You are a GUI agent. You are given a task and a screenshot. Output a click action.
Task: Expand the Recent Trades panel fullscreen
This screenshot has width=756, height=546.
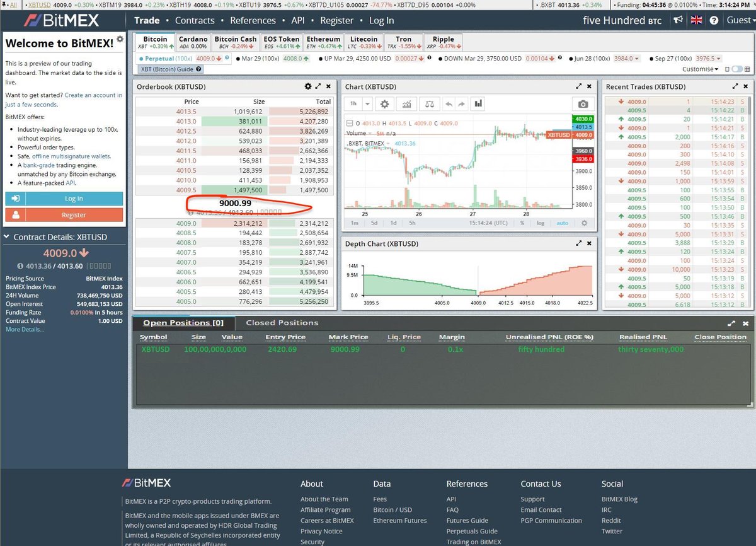[735, 86]
